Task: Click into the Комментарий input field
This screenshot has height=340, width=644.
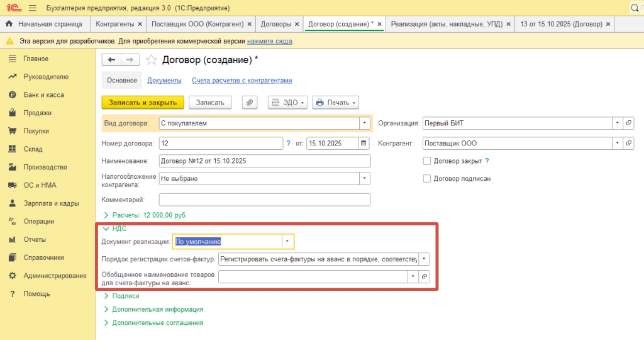Action: (264, 200)
